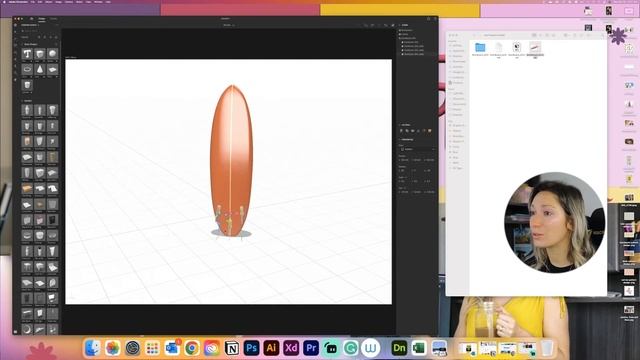Open Excel from the dock
The height and width of the screenshot is (360, 640).
tap(419, 348)
